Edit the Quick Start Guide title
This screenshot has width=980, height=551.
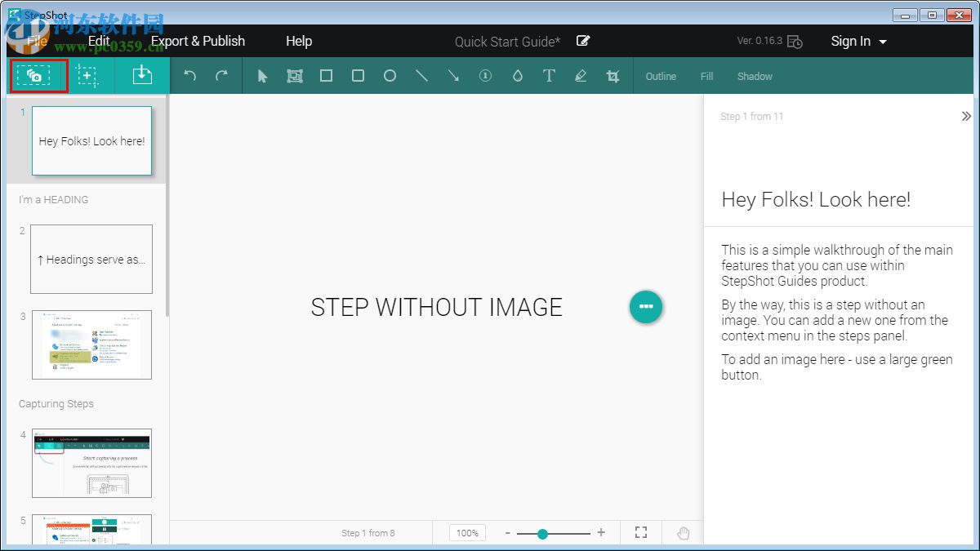pyautogui.click(x=583, y=41)
